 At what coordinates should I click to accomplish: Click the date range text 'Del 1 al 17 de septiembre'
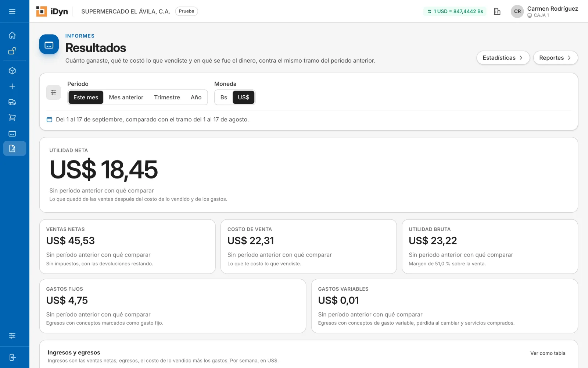pos(90,120)
